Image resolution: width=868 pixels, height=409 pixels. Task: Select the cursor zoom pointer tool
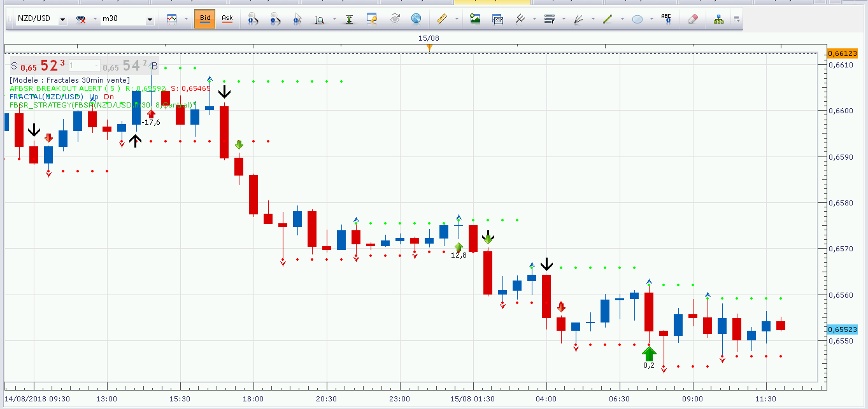pos(298,19)
